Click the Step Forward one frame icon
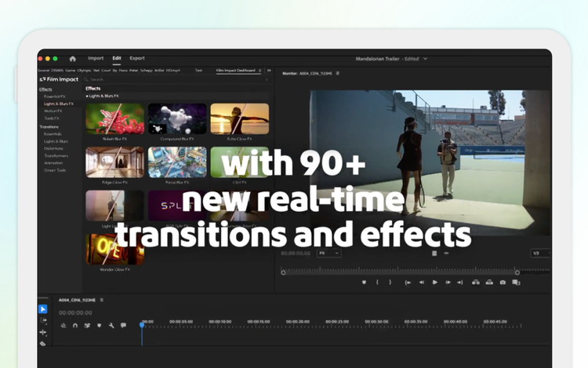Screen dimensions: 588x368 (x=448, y=282)
